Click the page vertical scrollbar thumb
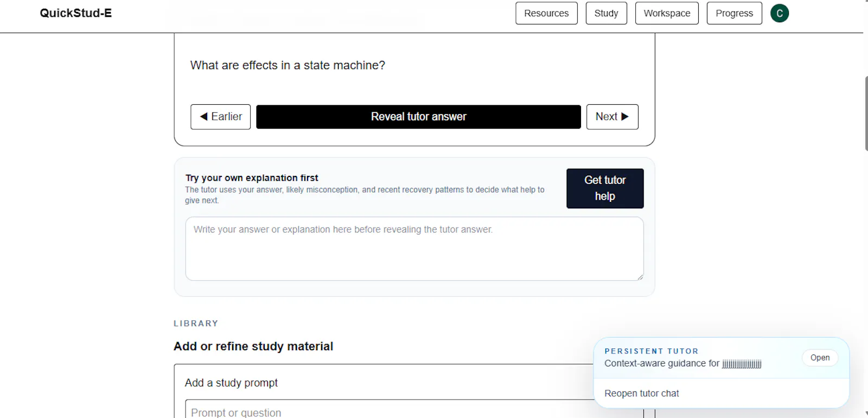The height and width of the screenshot is (418, 868). pyautogui.click(x=866, y=113)
